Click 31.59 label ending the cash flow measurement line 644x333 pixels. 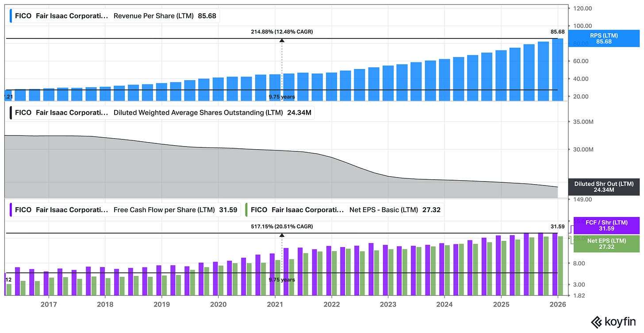click(557, 227)
